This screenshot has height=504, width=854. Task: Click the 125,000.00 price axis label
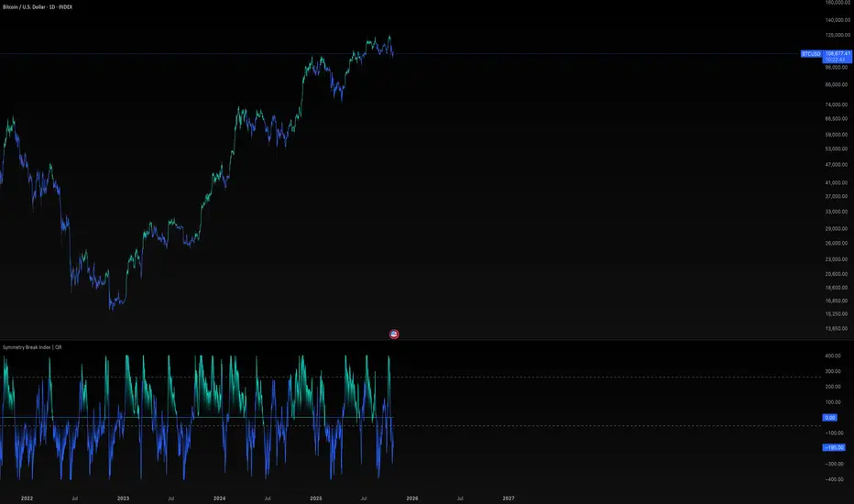(838, 35)
